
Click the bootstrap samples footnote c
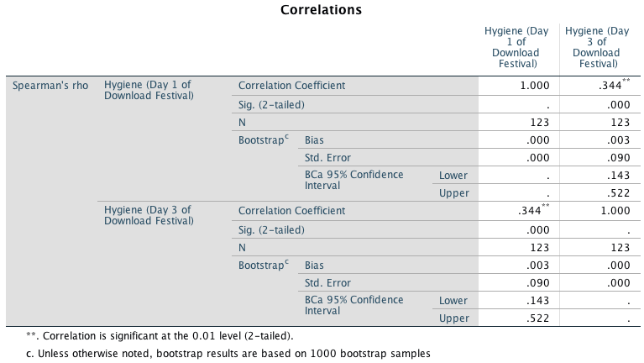pos(228,354)
